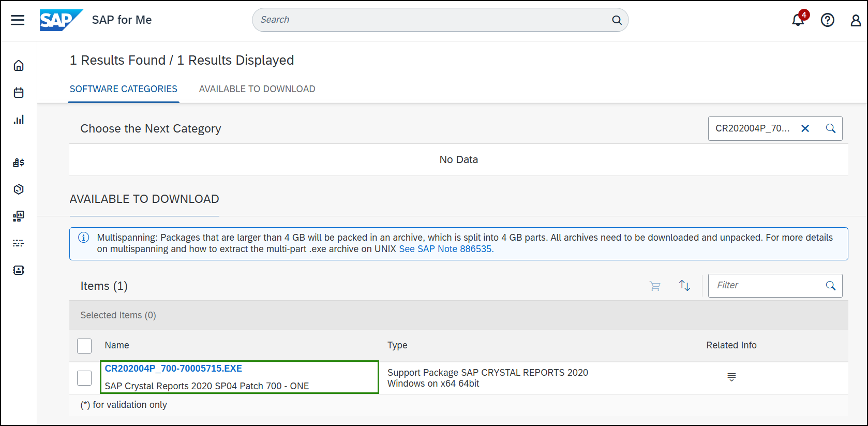Click the Selected Items (0) bar text
This screenshot has height=426, width=868.
(118, 315)
